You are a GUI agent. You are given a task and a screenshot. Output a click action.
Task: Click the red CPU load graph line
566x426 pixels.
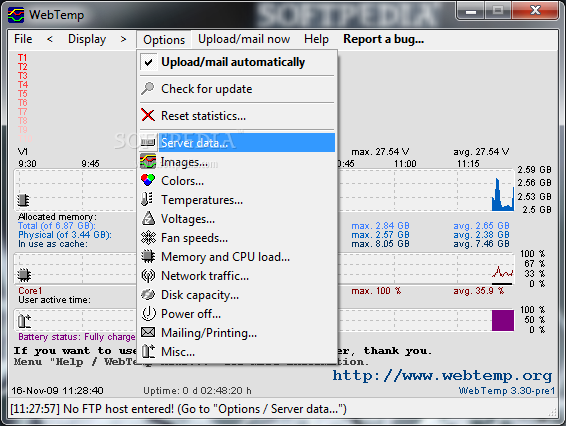[502, 272]
